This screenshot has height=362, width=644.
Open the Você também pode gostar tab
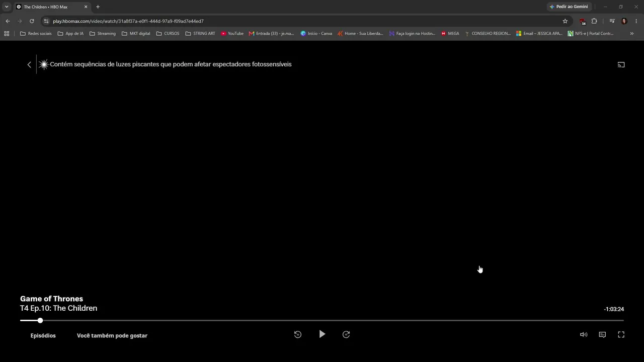pyautogui.click(x=112, y=335)
